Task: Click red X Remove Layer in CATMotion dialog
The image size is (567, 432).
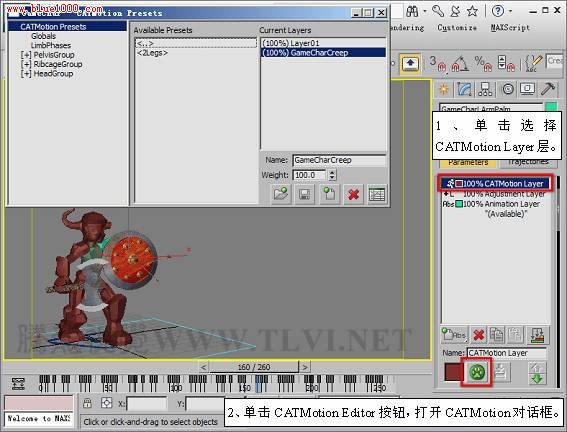Action: coord(353,194)
